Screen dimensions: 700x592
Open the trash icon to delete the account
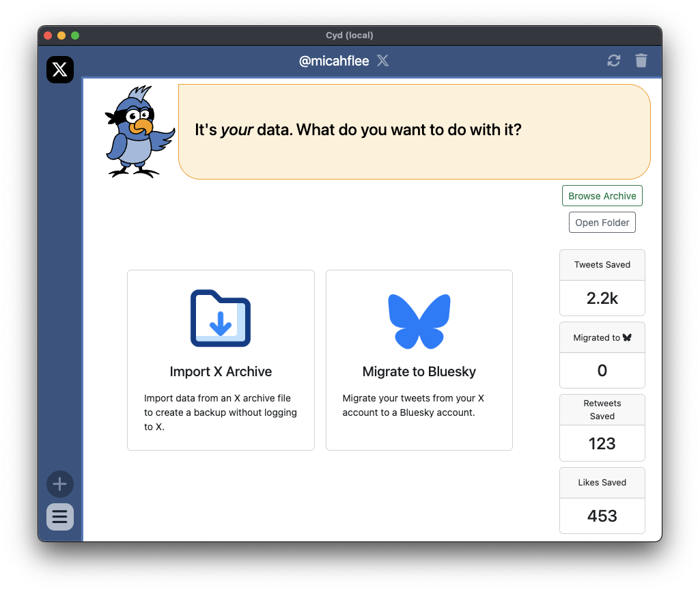pos(641,61)
